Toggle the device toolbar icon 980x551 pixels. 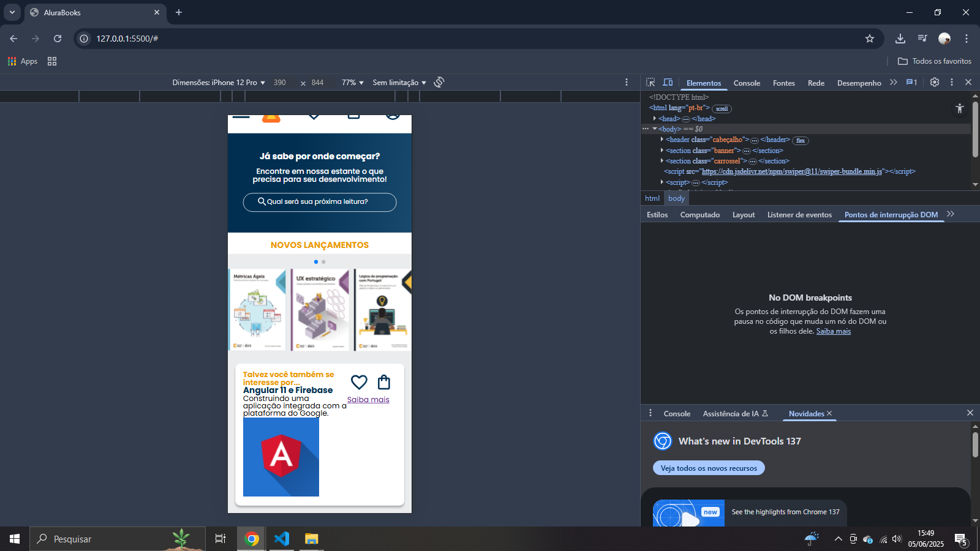tap(668, 82)
